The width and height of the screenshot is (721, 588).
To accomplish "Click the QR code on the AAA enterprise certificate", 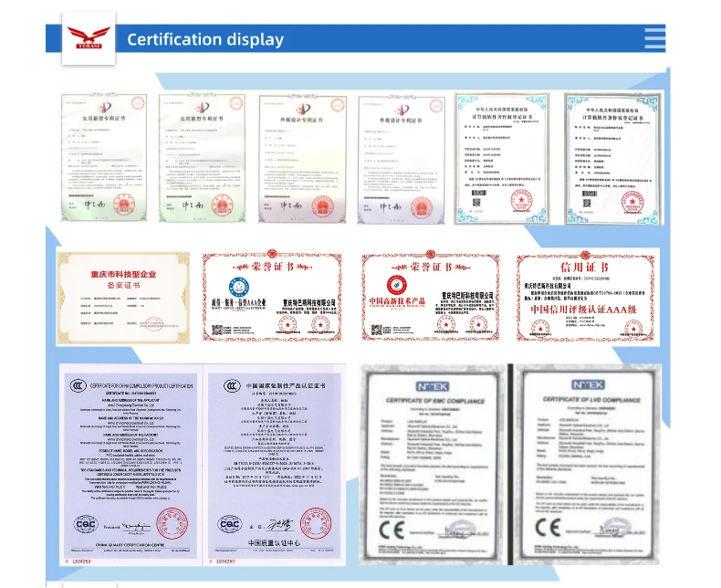I will coord(216,330).
